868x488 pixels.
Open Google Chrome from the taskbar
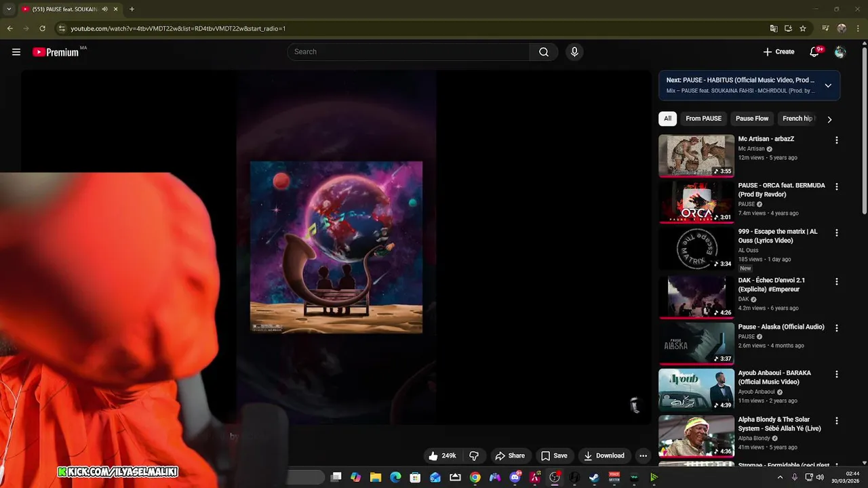475,477
